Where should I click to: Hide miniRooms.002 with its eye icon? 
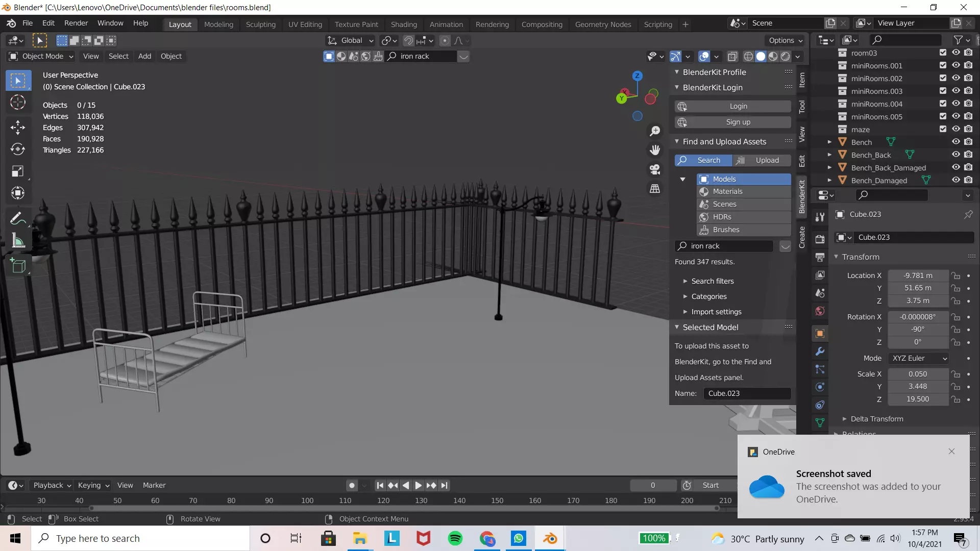point(955,78)
